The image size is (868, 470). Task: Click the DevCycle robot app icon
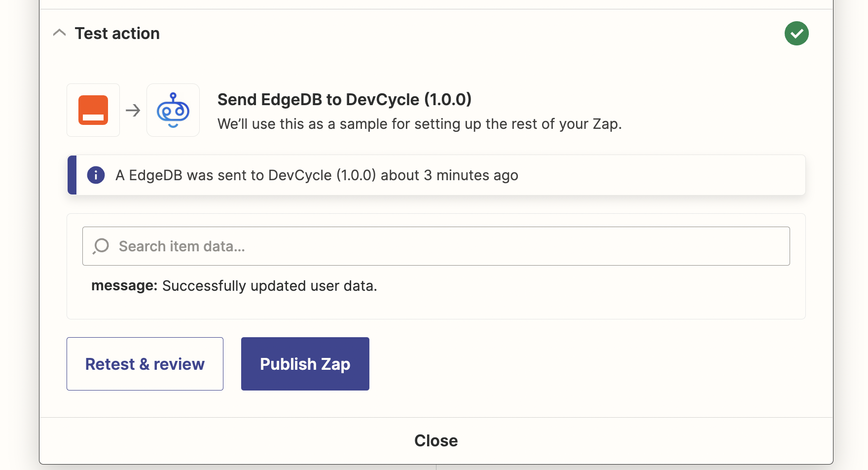tap(173, 110)
